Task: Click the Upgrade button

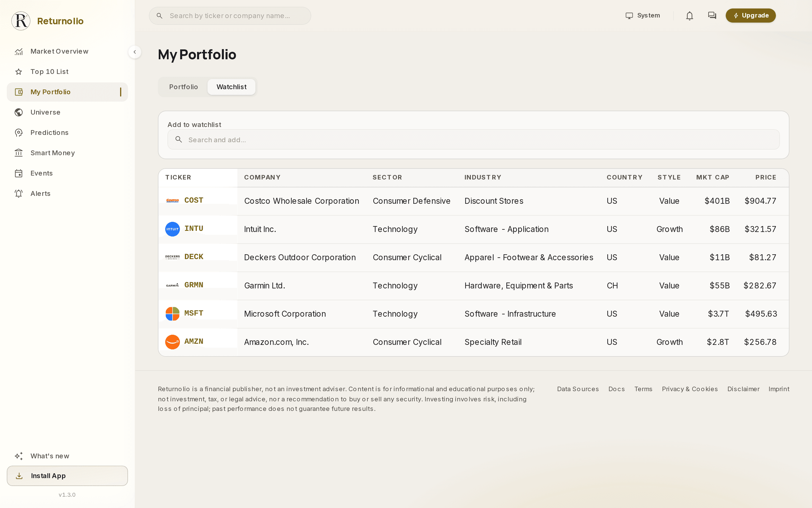Action: (751, 16)
